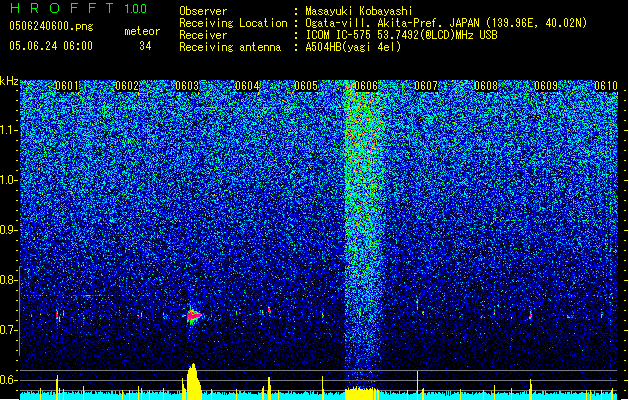The image size is (629, 400).
Task: Select the filename 0506240600.png
Action: (51, 26)
